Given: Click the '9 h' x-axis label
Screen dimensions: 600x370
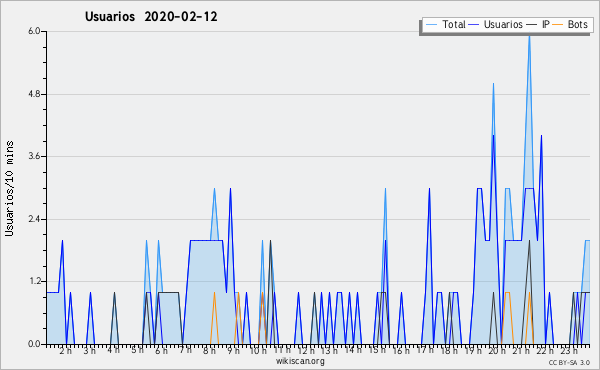Looking at the screenshot, I should (233, 351).
